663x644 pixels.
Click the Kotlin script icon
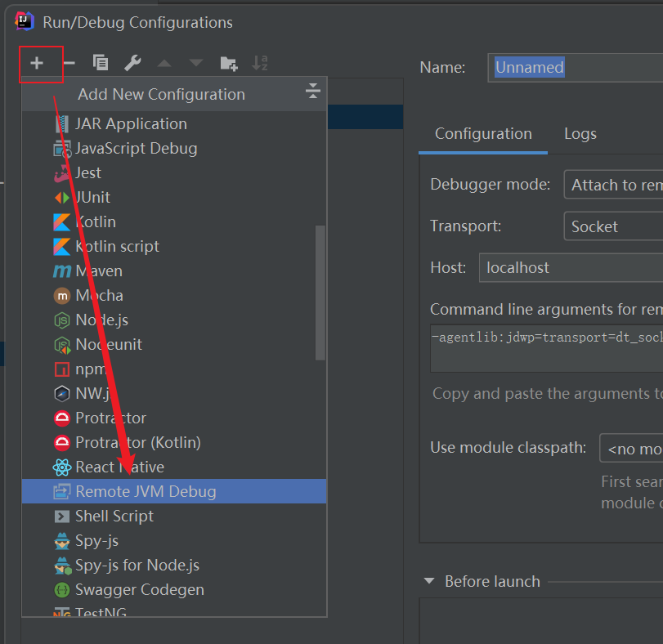point(62,247)
